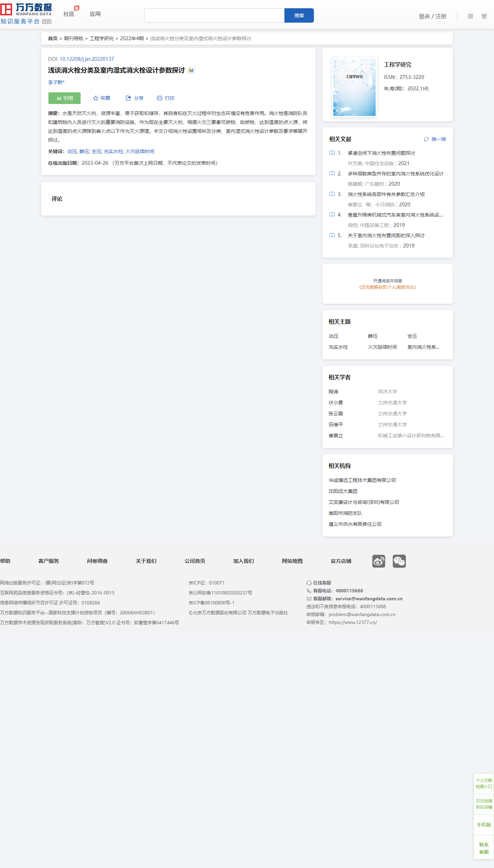Click the Wanfang Data logo
494x868 pixels.
(26, 14)
